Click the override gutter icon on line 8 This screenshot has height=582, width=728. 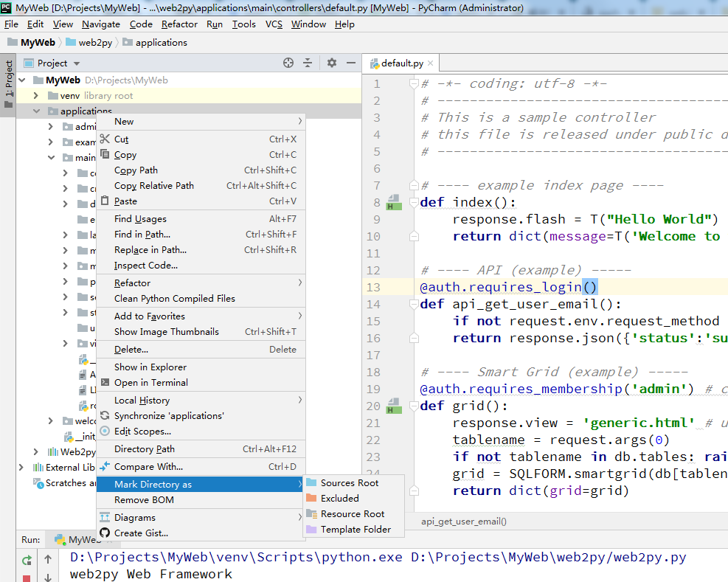394,203
